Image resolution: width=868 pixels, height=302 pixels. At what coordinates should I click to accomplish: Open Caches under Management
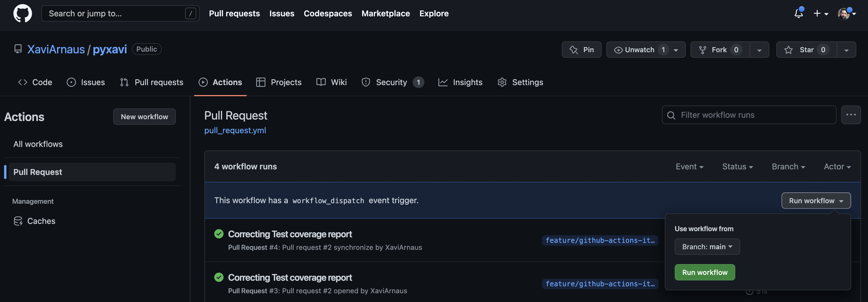click(x=41, y=221)
